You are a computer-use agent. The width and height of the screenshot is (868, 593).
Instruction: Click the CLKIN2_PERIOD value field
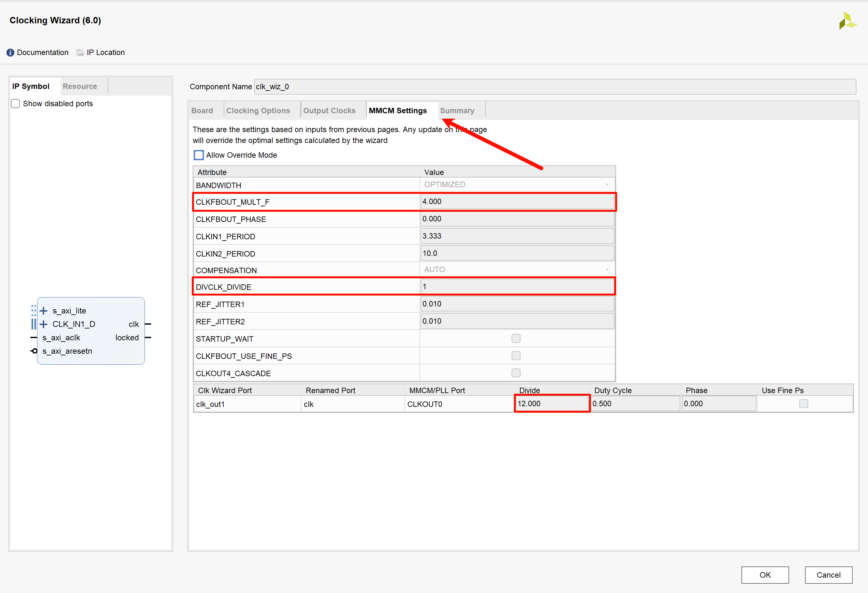coord(517,253)
